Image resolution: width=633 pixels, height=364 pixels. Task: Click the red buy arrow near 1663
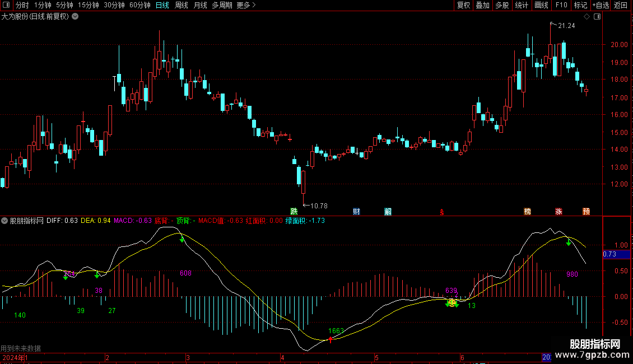331,339
